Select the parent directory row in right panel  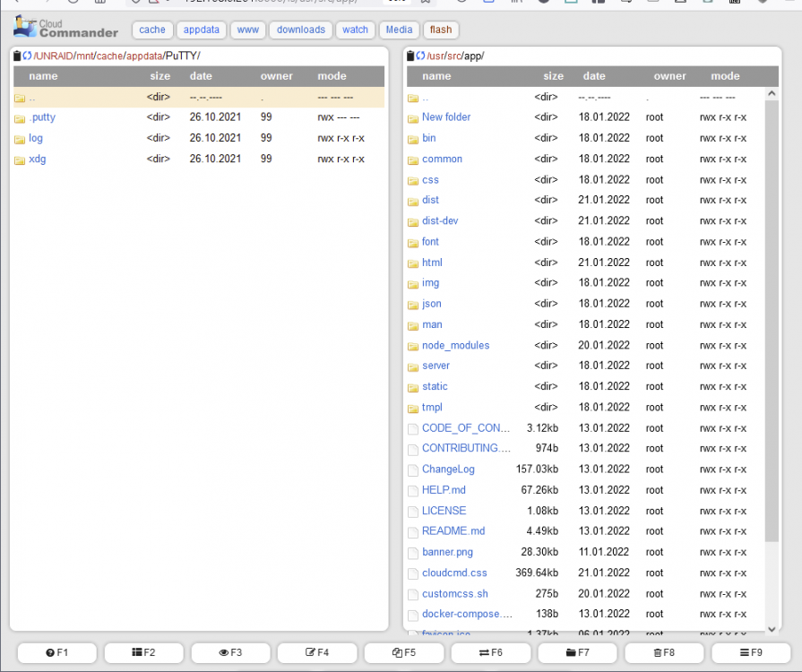[586, 97]
